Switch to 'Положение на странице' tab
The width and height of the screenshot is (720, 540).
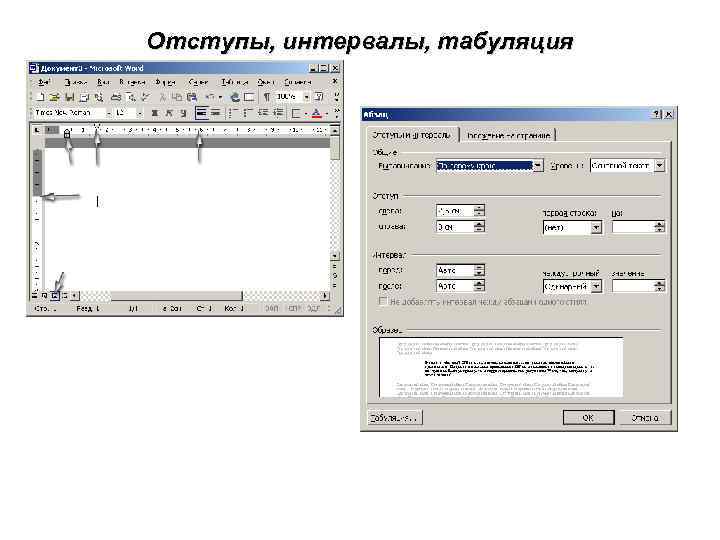click(508, 135)
